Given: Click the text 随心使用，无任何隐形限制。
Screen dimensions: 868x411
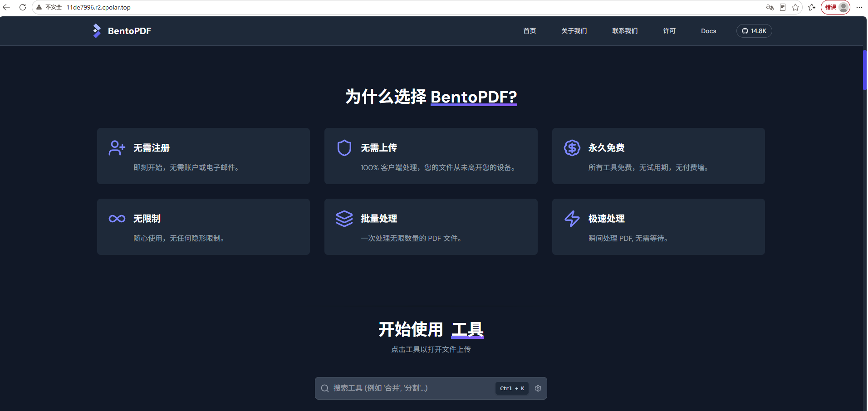Looking at the screenshot, I should click(179, 238).
